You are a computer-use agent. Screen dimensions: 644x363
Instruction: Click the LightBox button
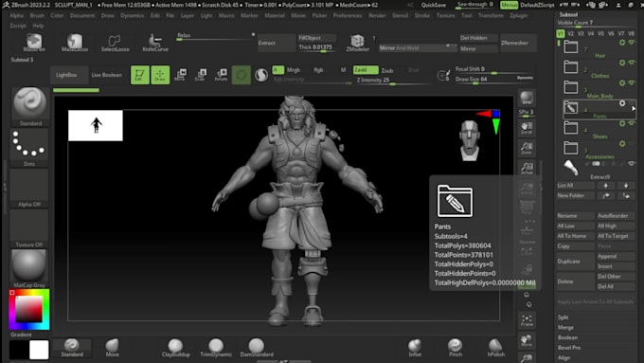pos(69,75)
